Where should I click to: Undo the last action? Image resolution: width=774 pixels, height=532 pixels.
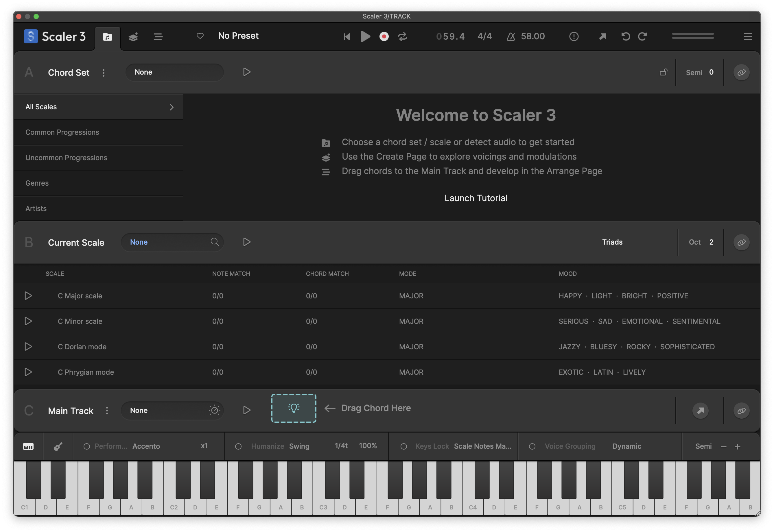tap(625, 37)
